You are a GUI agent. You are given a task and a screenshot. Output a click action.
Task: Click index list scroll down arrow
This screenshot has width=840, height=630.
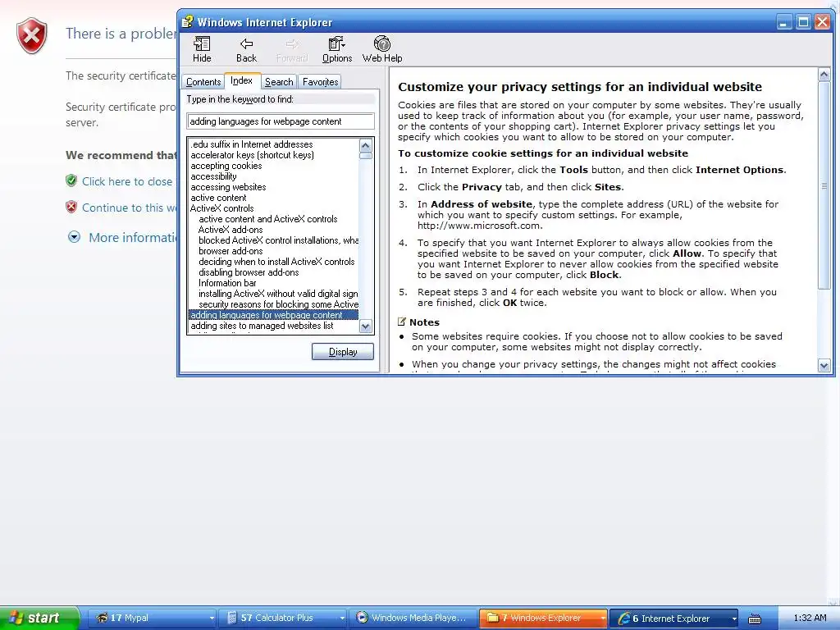[366, 326]
